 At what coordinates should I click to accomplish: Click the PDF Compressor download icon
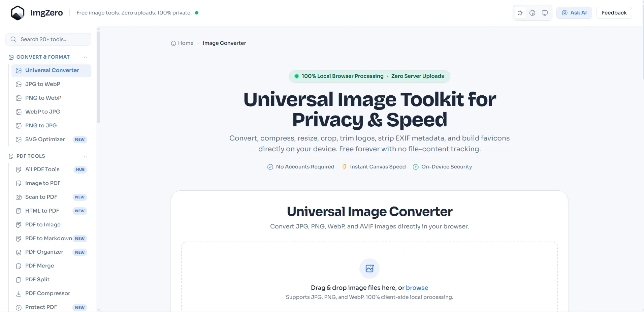(19, 294)
